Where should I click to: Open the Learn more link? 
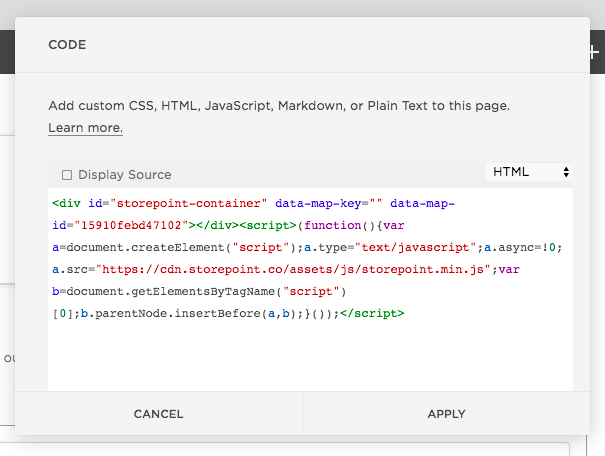click(85, 128)
